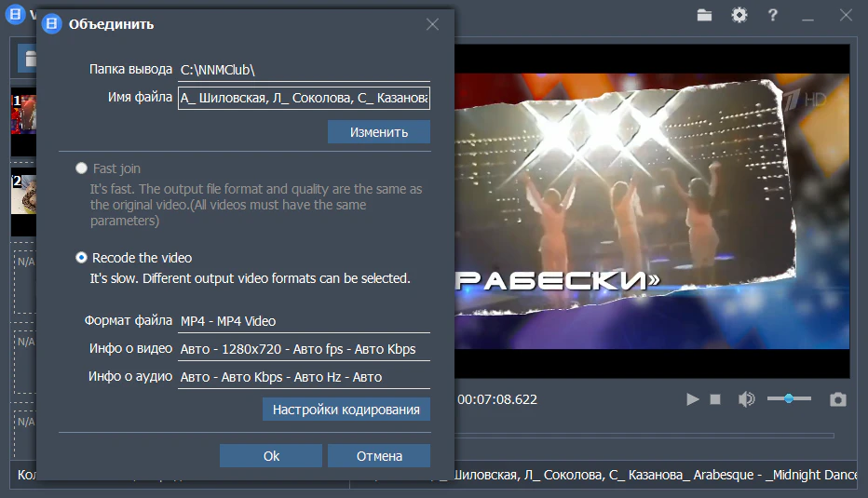Image resolution: width=868 pixels, height=498 pixels.
Task: Open the Формат файла MP4 dropdown
Action: point(304,321)
